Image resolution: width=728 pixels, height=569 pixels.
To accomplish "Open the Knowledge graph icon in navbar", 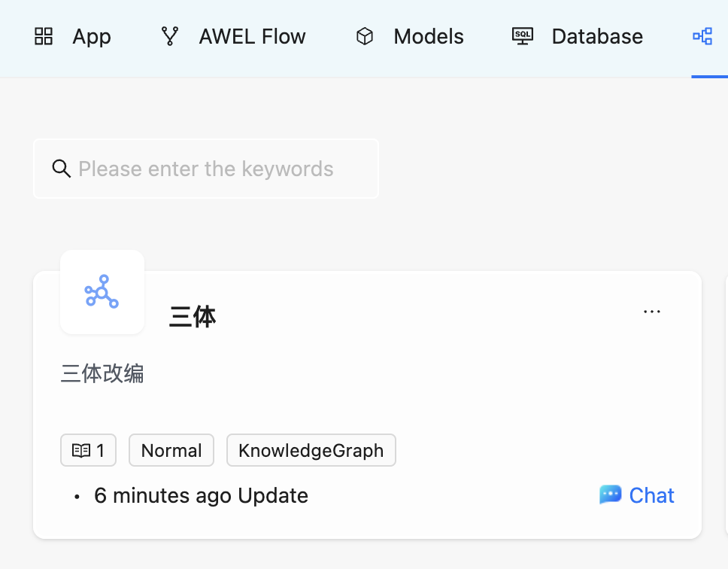I will pyautogui.click(x=702, y=35).
